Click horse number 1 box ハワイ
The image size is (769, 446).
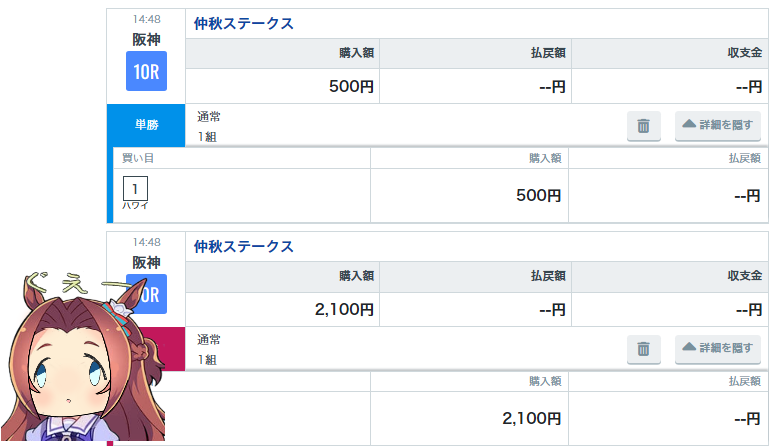point(135,189)
